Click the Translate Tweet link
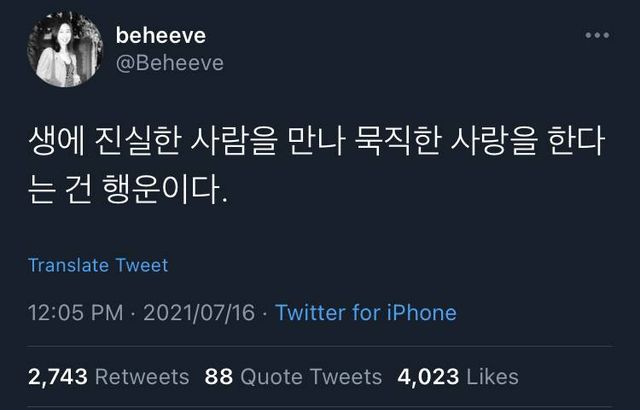Viewport: 640px width, 410px height. (x=98, y=265)
